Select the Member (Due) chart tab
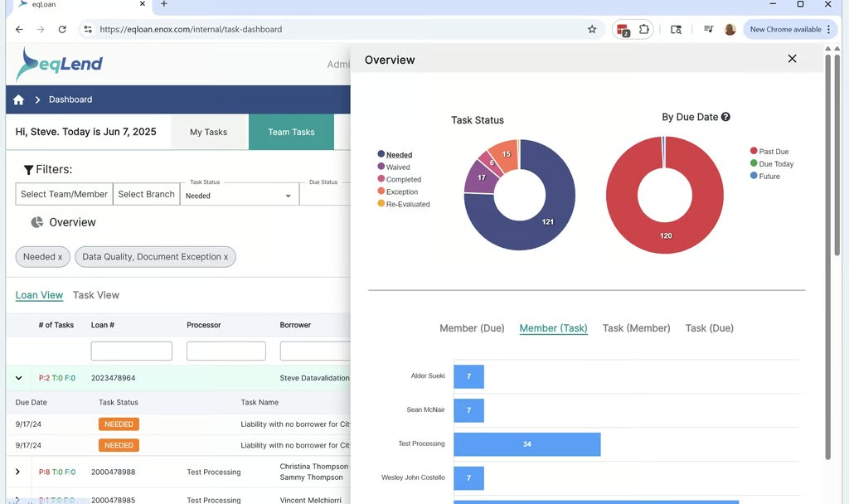Viewport: 849px width, 504px height. click(x=472, y=328)
